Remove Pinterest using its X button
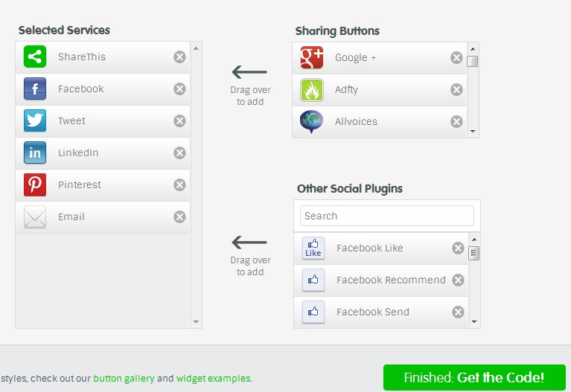This screenshot has height=392, width=571. tap(179, 185)
